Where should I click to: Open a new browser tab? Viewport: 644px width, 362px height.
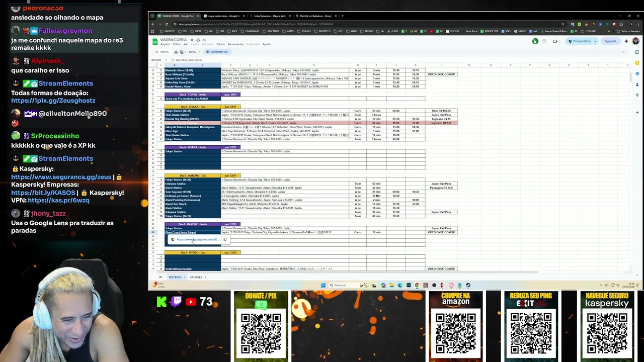tap(343, 16)
